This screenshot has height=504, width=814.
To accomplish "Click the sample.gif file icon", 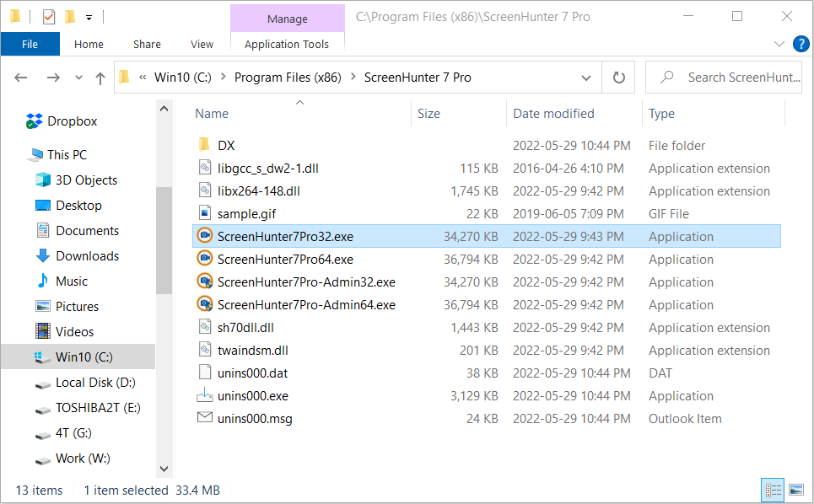I will point(204,213).
